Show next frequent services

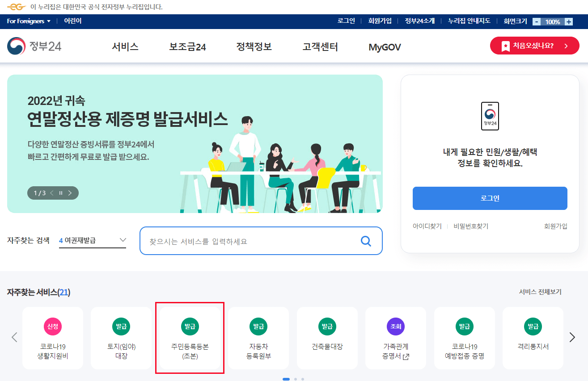572,337
